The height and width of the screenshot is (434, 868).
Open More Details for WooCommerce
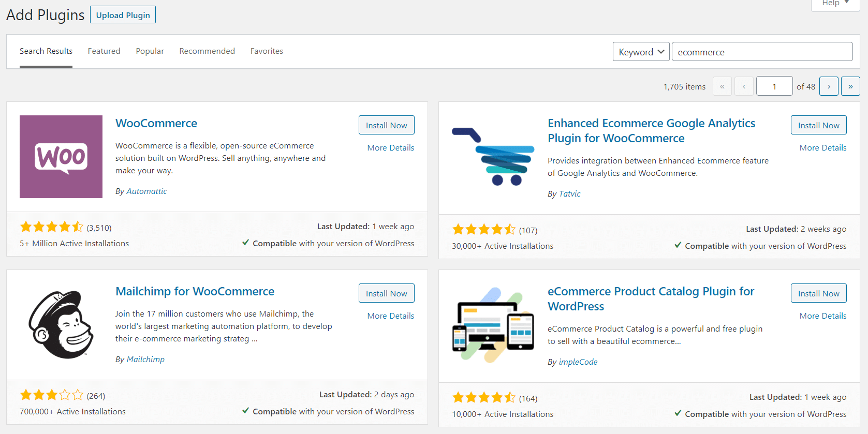pyautogui.click(x=391, y=148)
